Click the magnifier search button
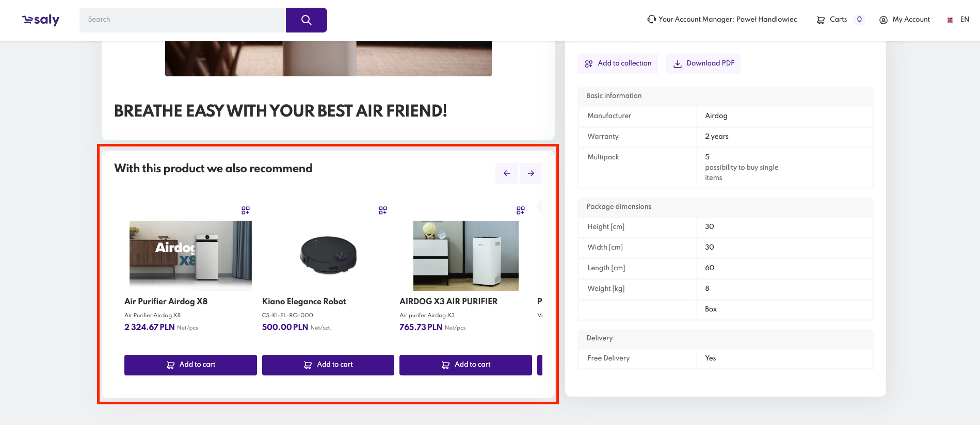 [x=306, y=20]
